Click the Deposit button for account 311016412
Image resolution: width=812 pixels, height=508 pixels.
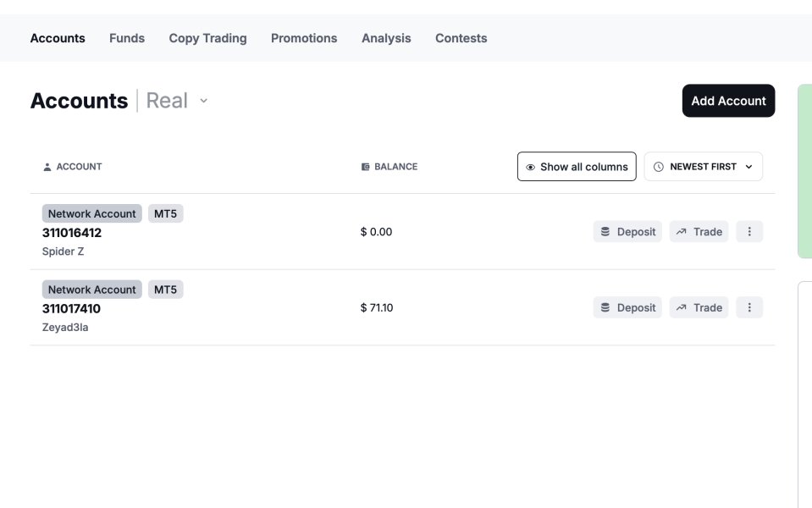pyautogui.click(x=627, y=232)
